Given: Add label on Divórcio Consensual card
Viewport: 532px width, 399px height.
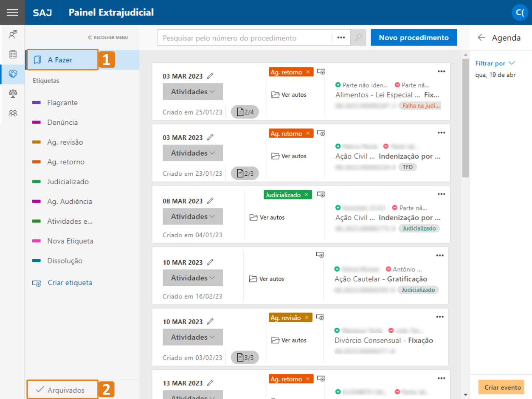Looking at the screenshot, I should pos(320,317).
